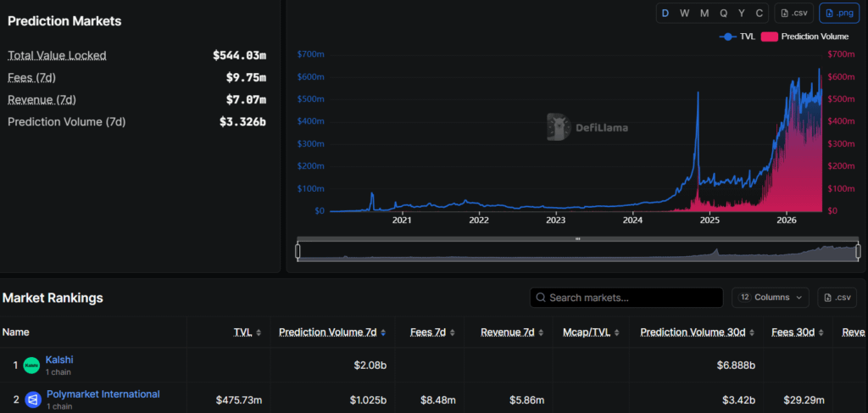Click the Market Rankings heading
Screen dimensions: 868x413
[x=53, y=298]
